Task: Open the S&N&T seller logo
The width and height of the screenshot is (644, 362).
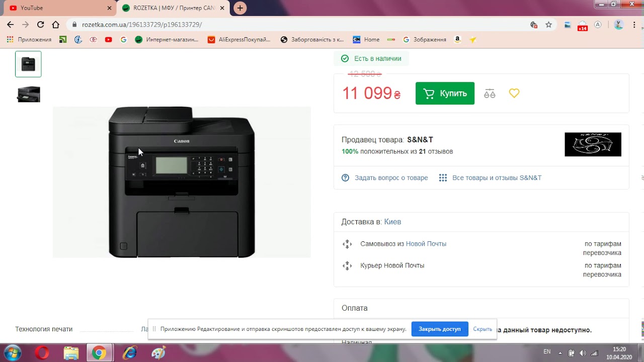Action: (593, 144)
